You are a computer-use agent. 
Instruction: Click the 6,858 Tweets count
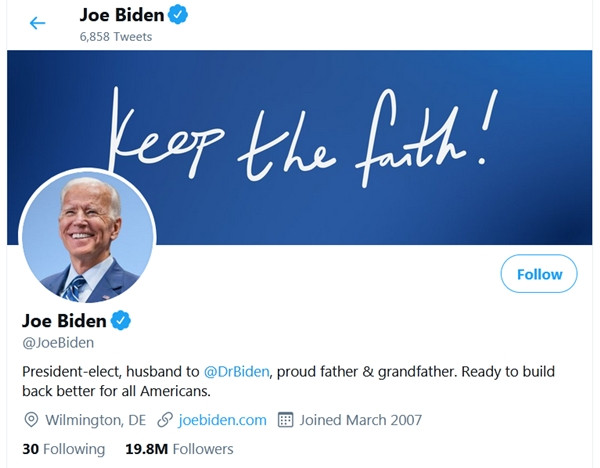(x=116, y=36)
